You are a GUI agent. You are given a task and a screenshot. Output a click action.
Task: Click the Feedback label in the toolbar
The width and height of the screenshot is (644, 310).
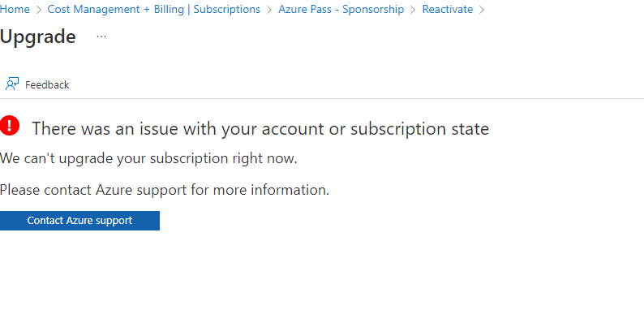point(47,84)
